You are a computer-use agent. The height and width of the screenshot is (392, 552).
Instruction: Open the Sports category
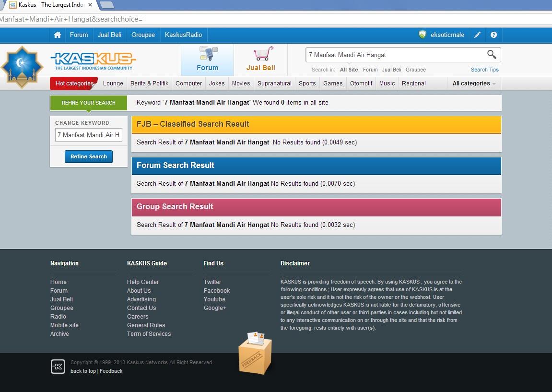point(307,83)
